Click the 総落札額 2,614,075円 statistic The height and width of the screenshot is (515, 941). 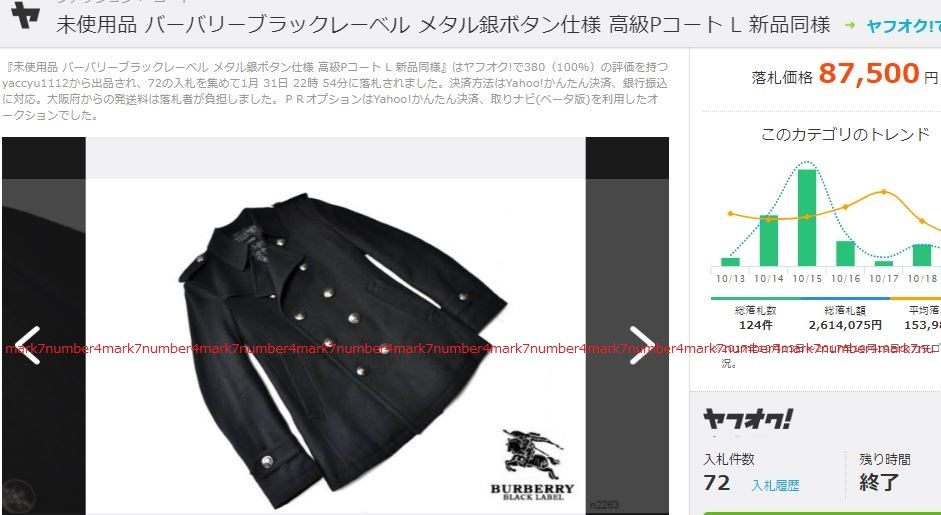[x=845, y=318]
